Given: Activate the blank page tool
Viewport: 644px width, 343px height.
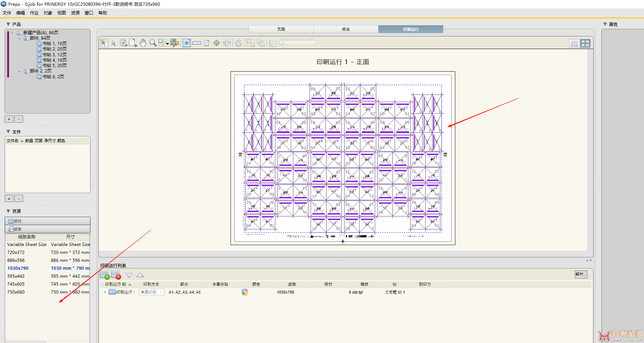Looking at the screenshot, I should click(133, 43).
